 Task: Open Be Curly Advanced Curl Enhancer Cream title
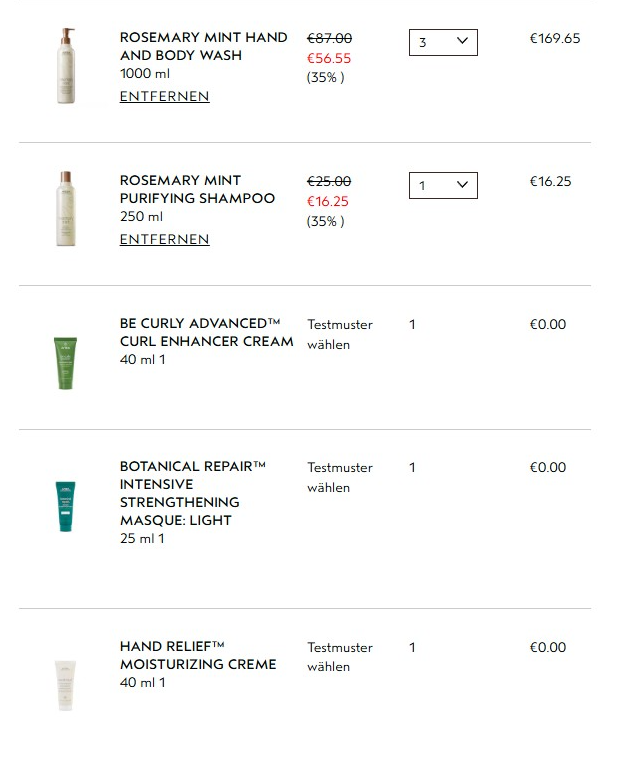206,332
